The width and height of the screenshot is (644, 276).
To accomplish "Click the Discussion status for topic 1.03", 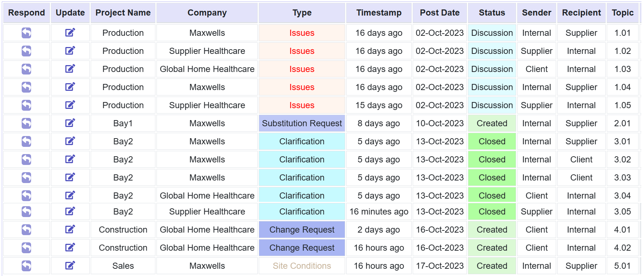I will click(x=492, y=69).
